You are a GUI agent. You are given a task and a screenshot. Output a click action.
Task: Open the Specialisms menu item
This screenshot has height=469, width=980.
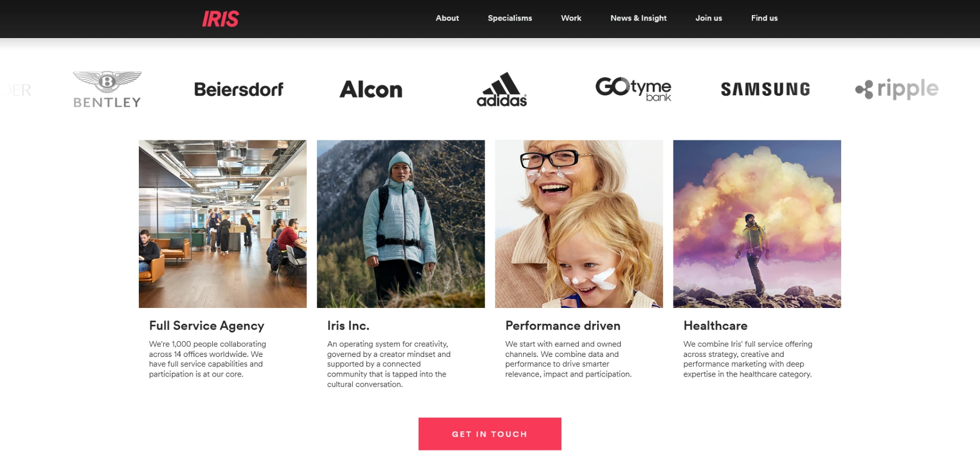pyautogui.click(x=510, y=18)
